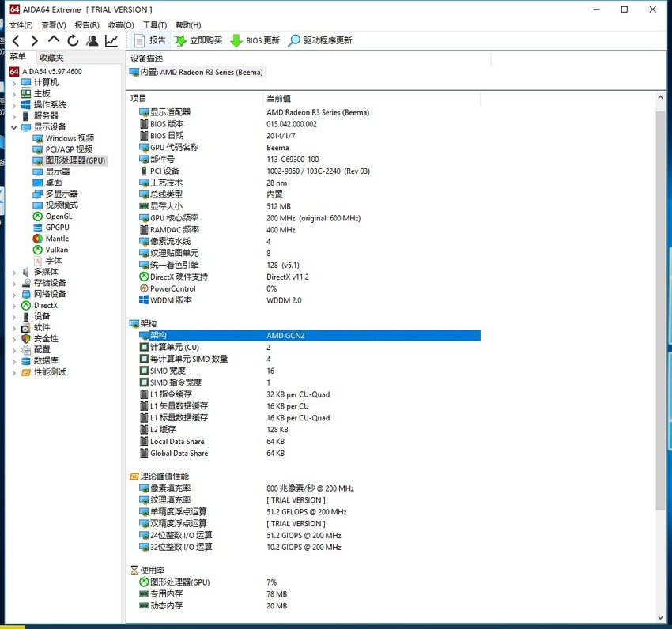Select the highlighted 架构 AMD GCN2 row
Viewport: 672px width, 629px height.
pos(309,336)
